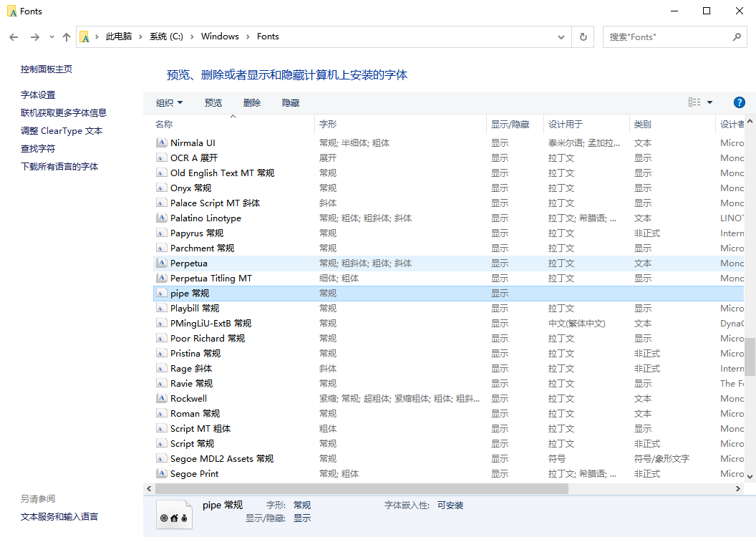This screenshot has height=537, width=756.
Task: Click the vertical scrollbar thumb
Action: click(750, 357)
